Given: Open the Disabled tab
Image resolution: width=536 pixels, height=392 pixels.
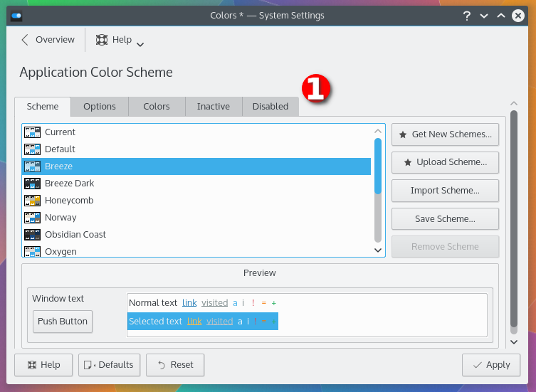Looking at the screenshot, I should tap(270, 107).
